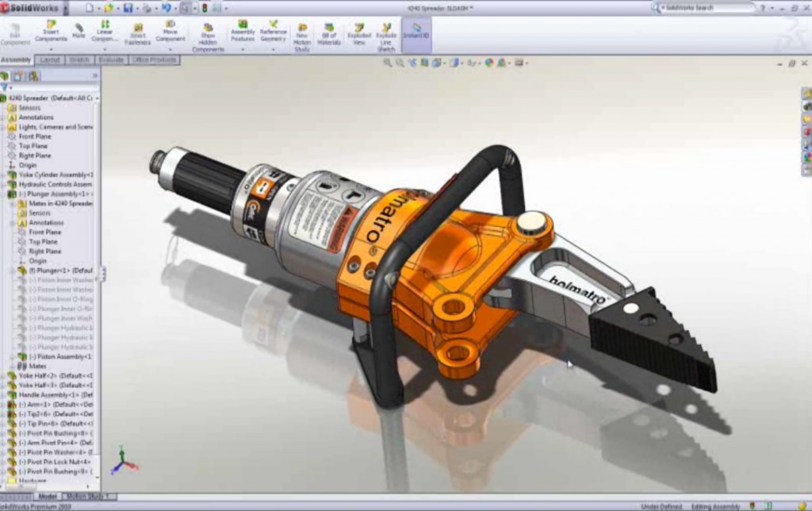Screen dimensions: 812x511
Task: Open the display style dropdown arrow
Action: pos(462,61)
